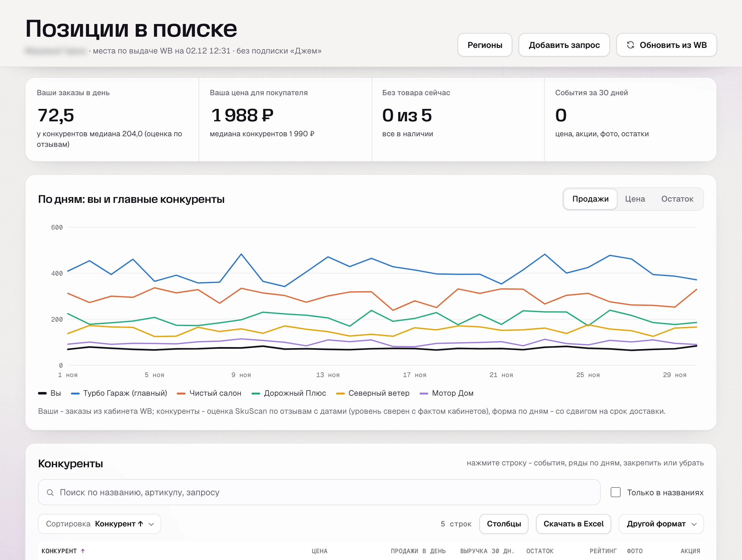Click the black Вы legend swatch
Viewport: 742px width, 560px height.
click(42, 393)
